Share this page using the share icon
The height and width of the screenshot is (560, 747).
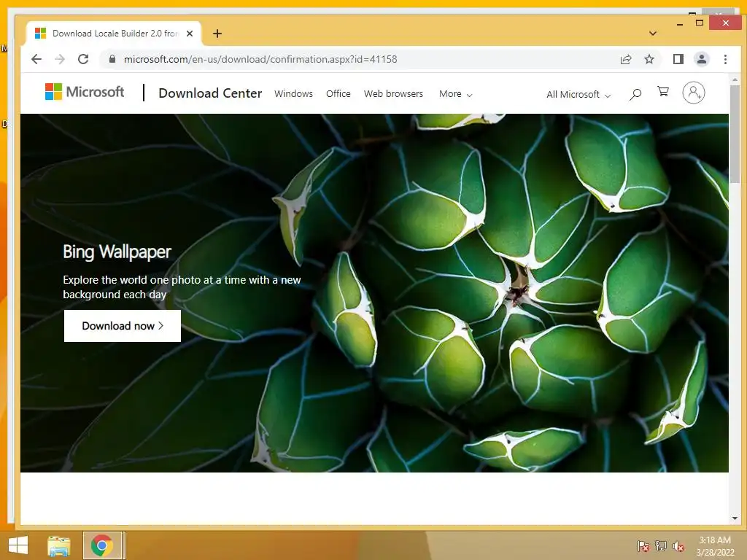point(625,59)
